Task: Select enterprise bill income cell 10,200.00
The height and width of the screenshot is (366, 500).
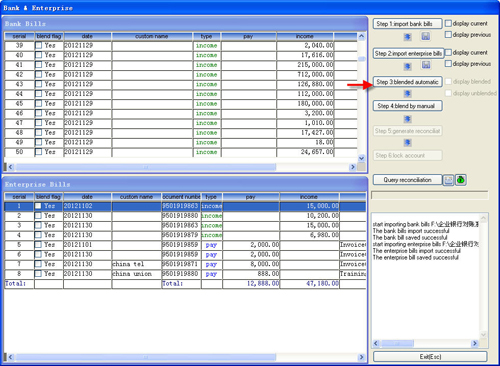Action: point(309,216)
